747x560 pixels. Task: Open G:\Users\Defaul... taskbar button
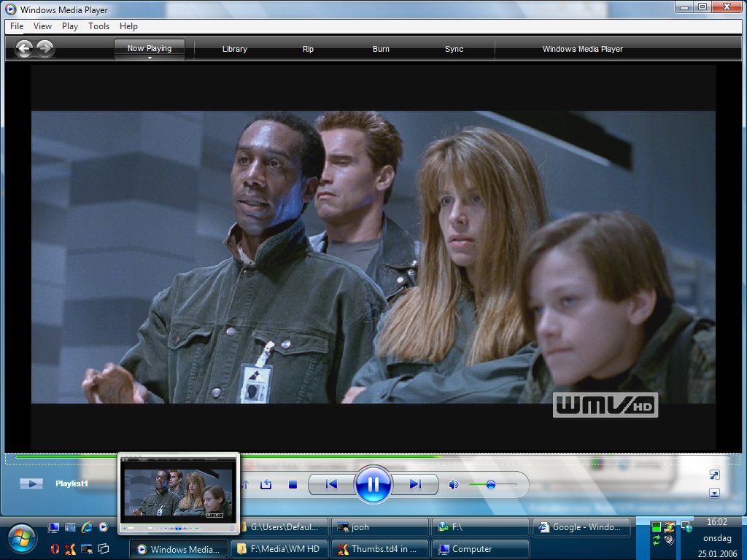284,527
